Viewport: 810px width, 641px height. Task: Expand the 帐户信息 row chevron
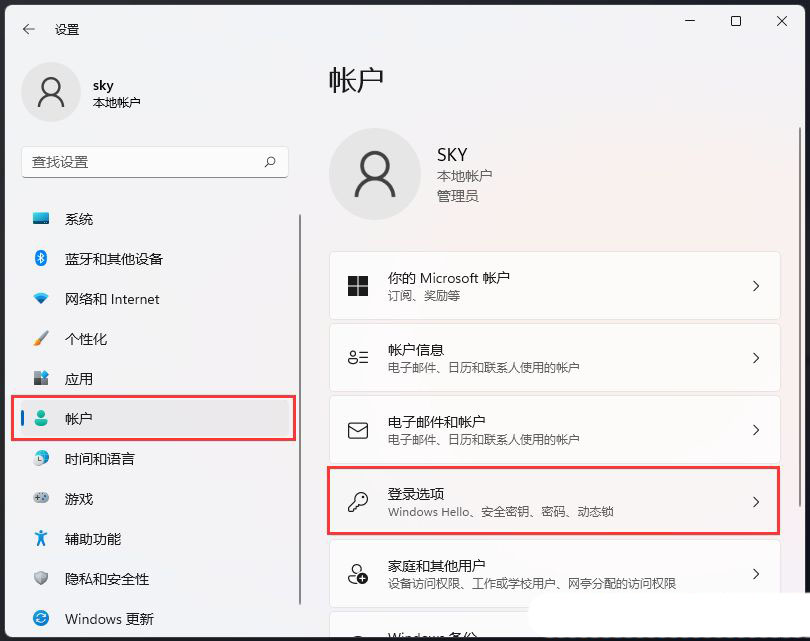click(757, 357)
